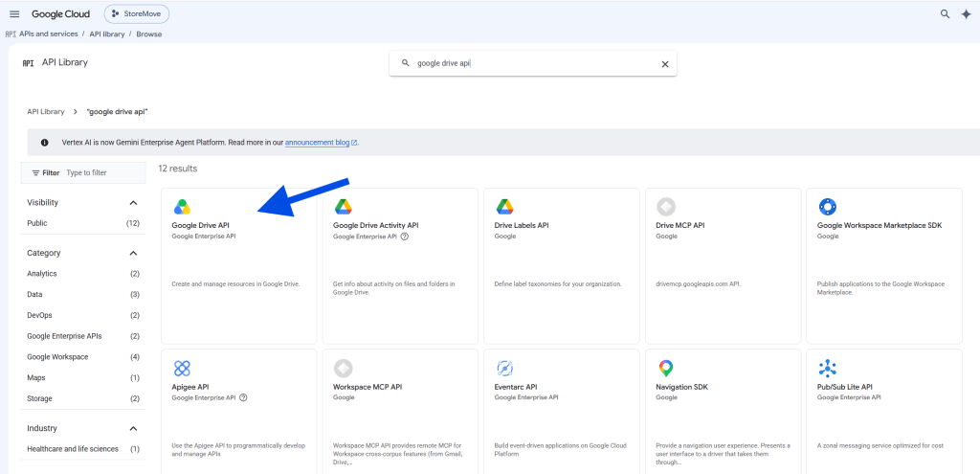Click Google Workspace Marketplace SDK icon

click(827, 207)
